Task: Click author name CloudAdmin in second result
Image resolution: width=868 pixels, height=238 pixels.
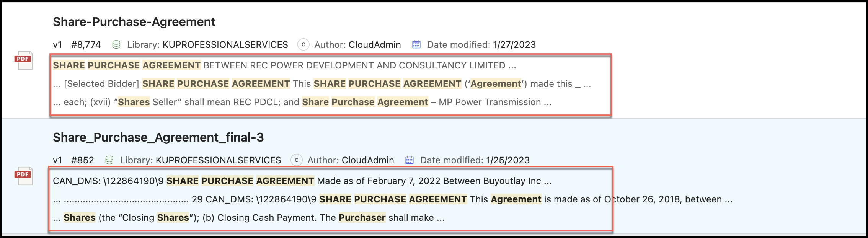Action: click(368, 160)
